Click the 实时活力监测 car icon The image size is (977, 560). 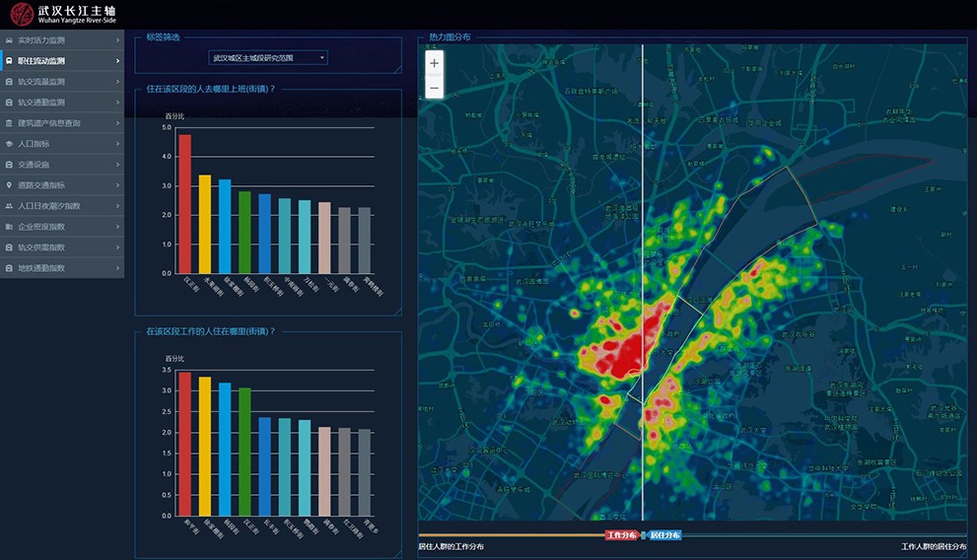click(x=9, y=40)
